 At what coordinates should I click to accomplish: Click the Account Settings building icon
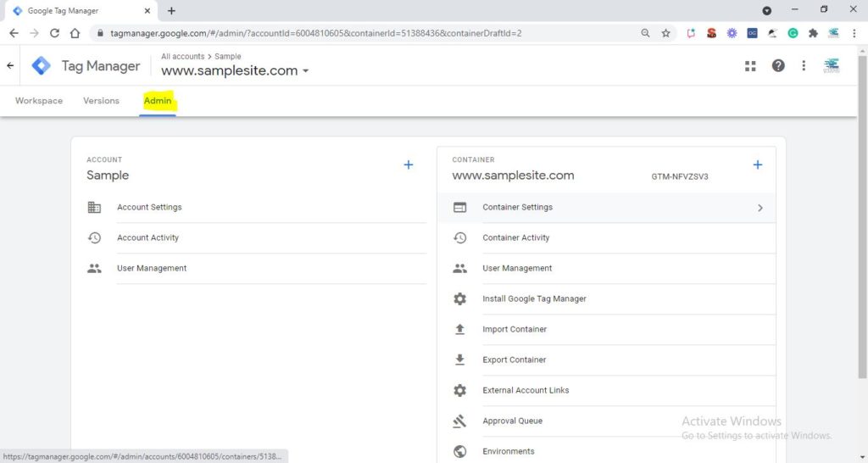pyautogui.click(x=95, y=207)
